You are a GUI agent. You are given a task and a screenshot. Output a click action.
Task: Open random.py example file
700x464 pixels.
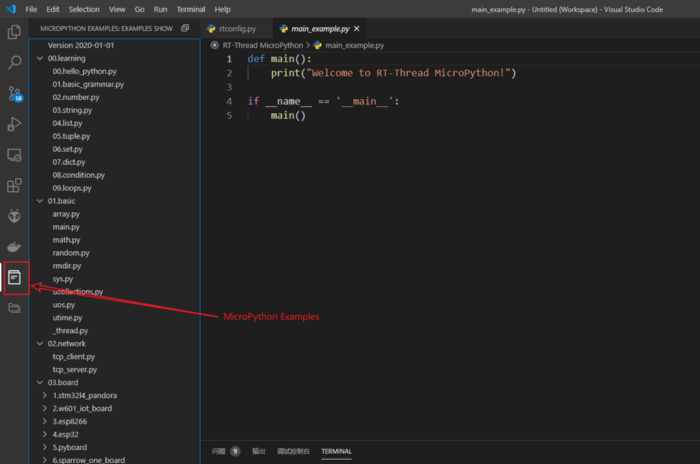tap(71, 253)
